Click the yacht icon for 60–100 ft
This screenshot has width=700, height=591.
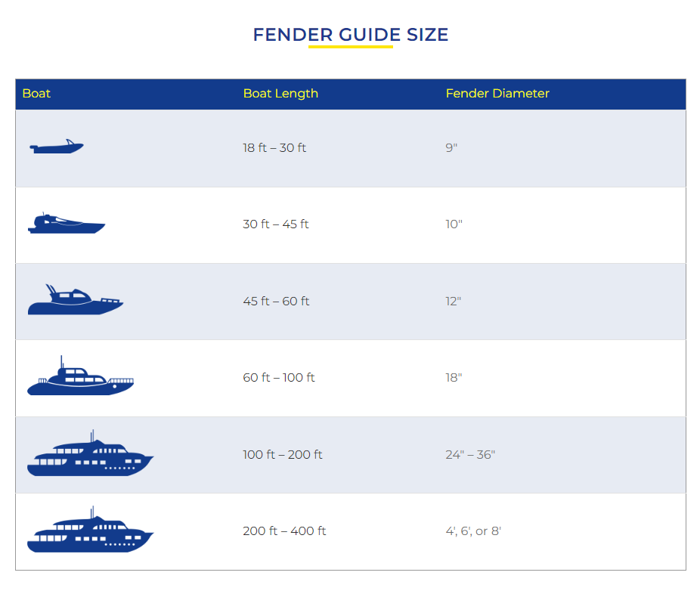pyautogui.click(x=80, y=378)
